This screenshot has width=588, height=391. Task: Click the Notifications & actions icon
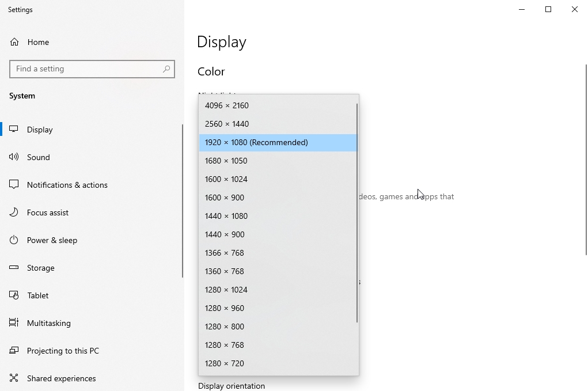pos(14,184)
